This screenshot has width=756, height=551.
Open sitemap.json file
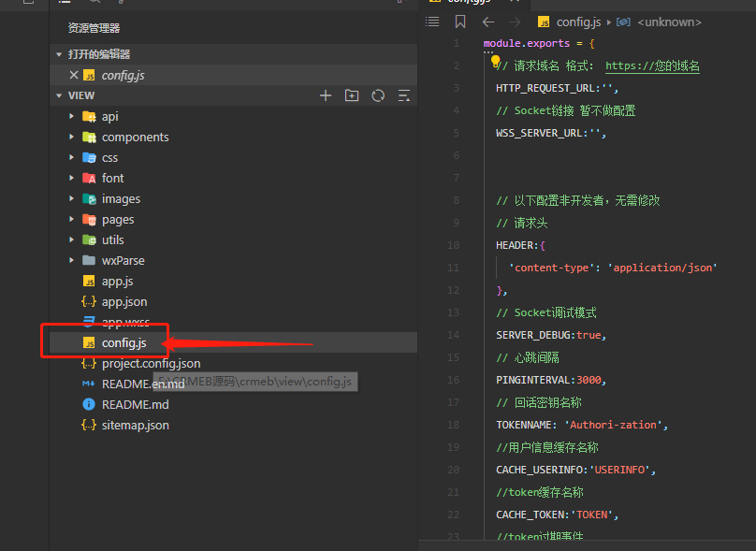136,426
